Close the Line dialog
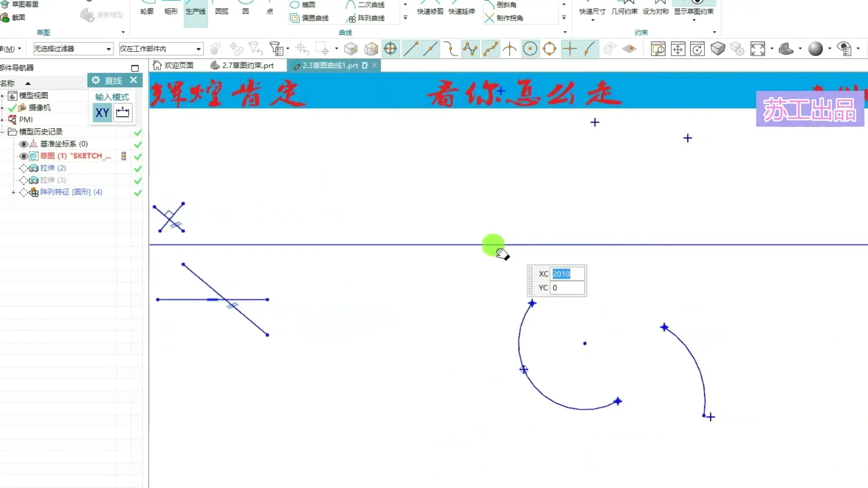Screen dimensions: 868x488 pos(133,80)
